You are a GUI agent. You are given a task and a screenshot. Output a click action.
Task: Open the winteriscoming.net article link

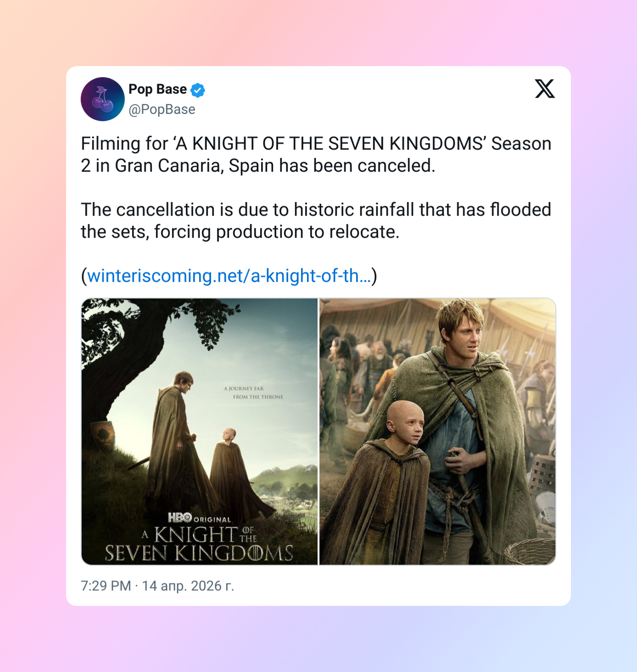[229, 276]
